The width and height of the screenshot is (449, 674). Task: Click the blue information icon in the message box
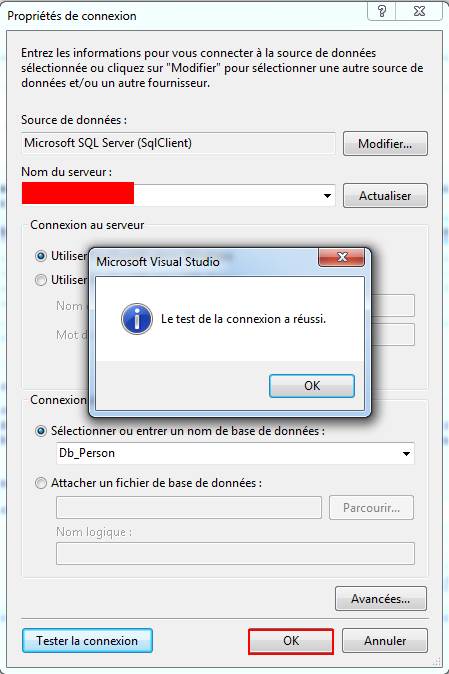[x=137, y=319]
